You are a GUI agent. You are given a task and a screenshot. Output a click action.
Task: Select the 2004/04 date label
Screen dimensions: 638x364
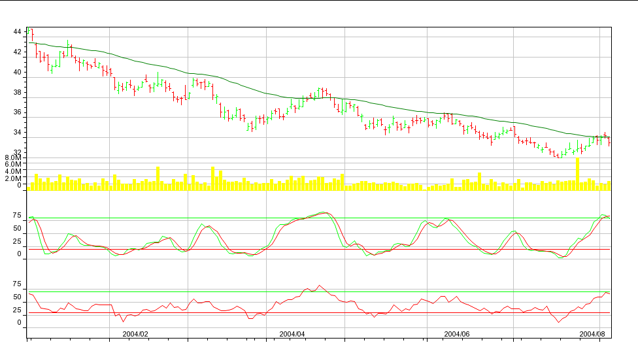[292, 333]
